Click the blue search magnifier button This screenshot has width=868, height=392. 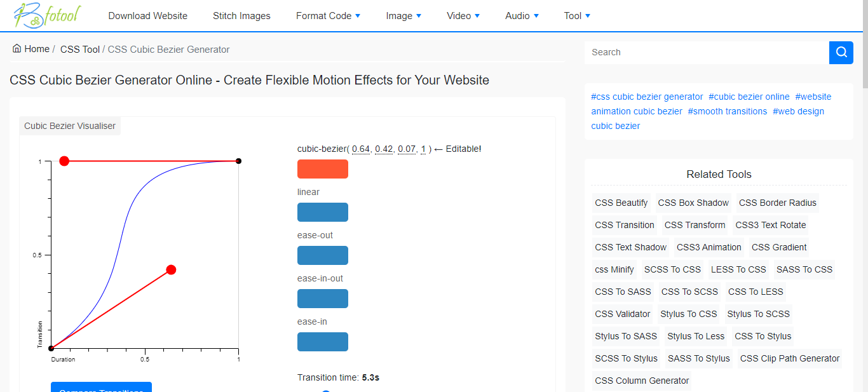tap(841, 52)
